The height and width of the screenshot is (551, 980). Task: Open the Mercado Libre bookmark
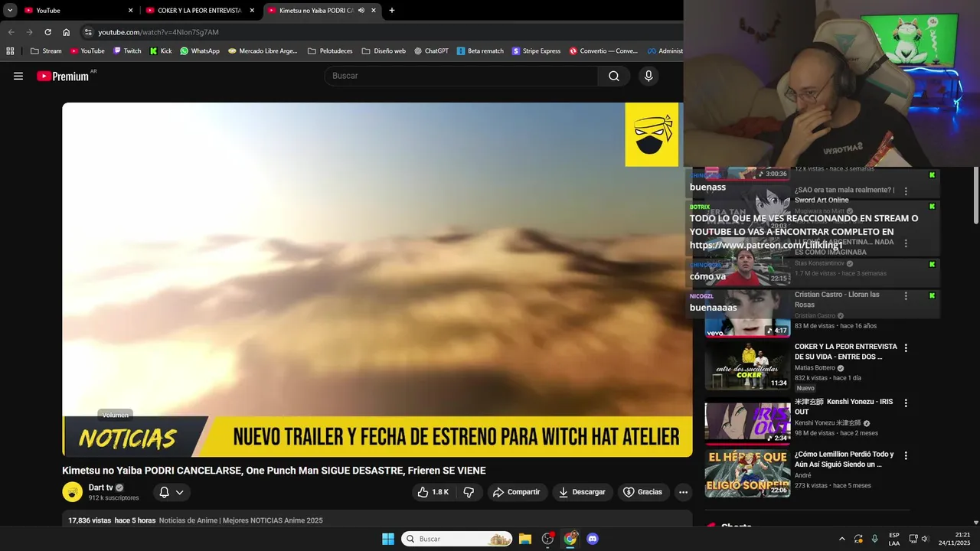pos(263,51)
